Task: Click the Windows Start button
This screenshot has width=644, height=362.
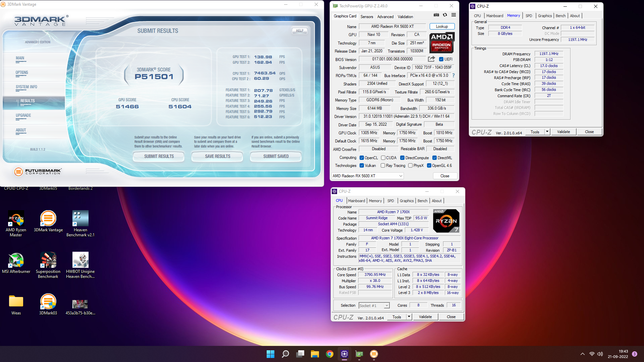Action: pyautogui.click(x=270, y=354)
